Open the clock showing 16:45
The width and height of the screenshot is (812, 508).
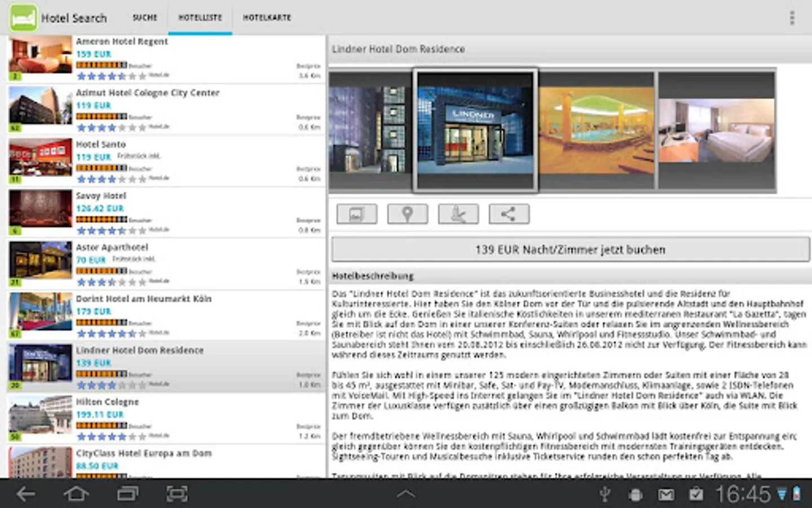point(743,494)
